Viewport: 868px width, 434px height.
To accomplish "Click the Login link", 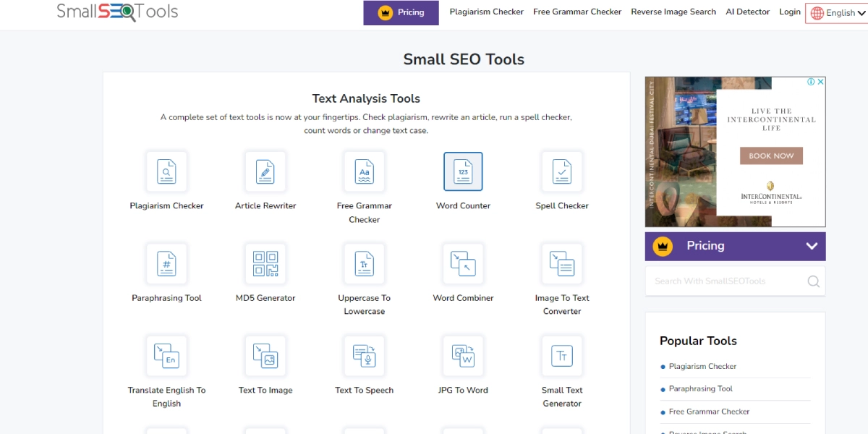I will pyautogui.click(x=789, y=12).
